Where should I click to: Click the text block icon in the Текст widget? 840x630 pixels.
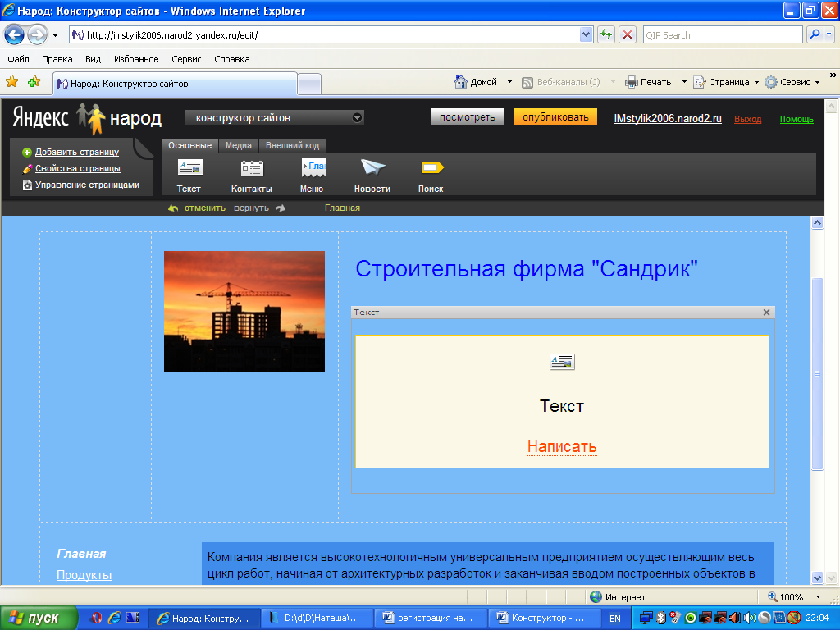coord(562,362)
